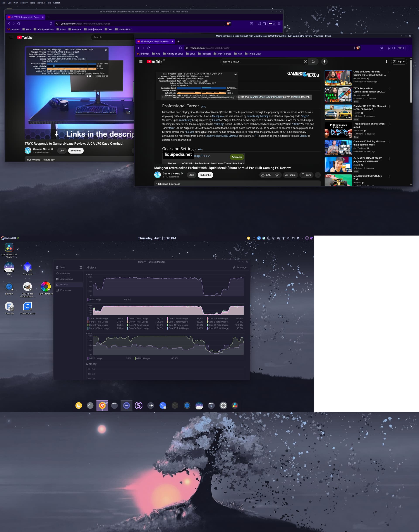Open File menu in top menu bar
This screenshot has width=419, height=532.
pos(4,3)
